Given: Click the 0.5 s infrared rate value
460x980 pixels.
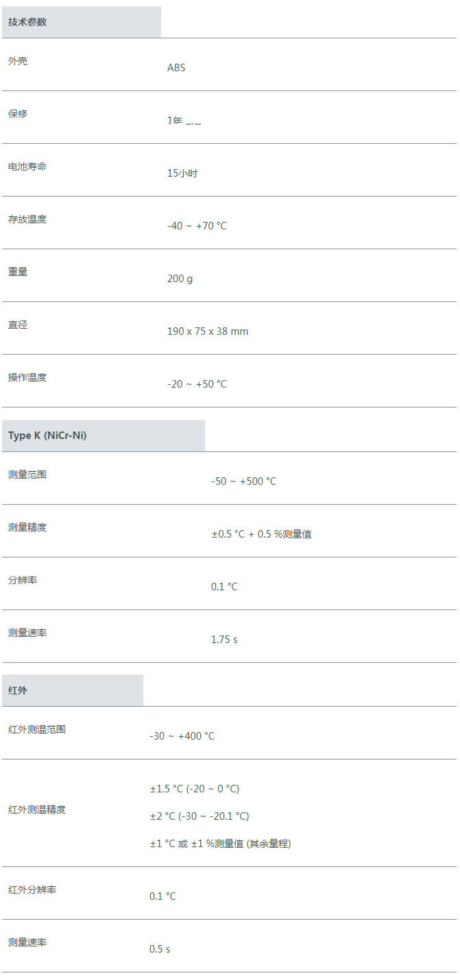Looking at the screenshot, I should tap(160, 949).
